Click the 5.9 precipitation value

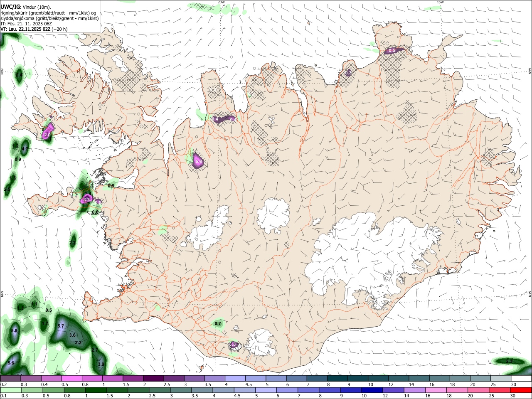(x=15, y=330)
